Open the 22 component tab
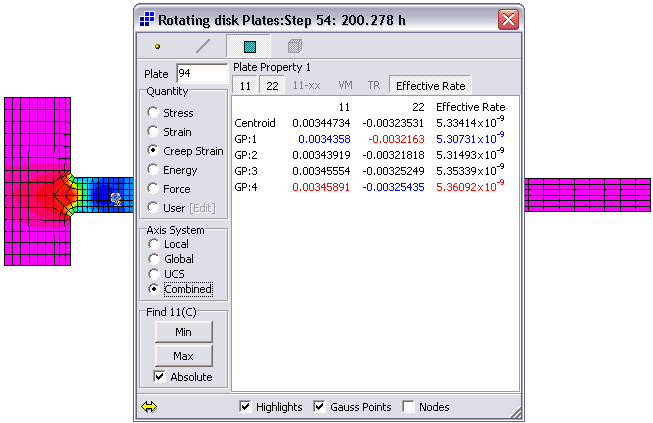Screen dimensions: 653x423 [x=272, y=86]
